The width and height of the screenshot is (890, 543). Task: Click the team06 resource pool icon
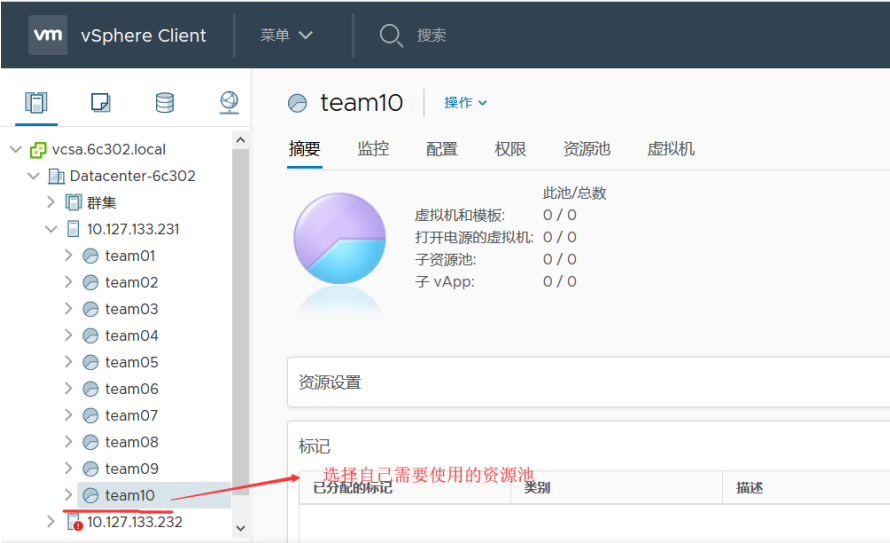pos(91,389)
